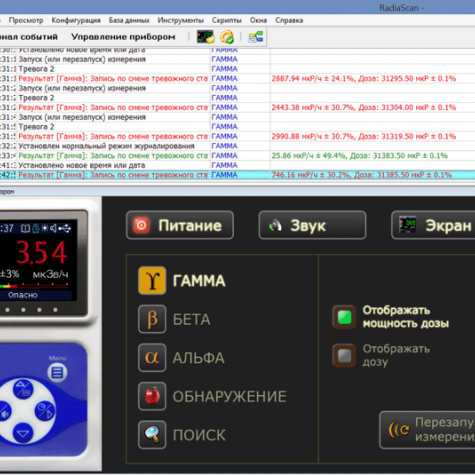Click the red power icon in Питание
The image size is (475, 475).
pos(142,225)
